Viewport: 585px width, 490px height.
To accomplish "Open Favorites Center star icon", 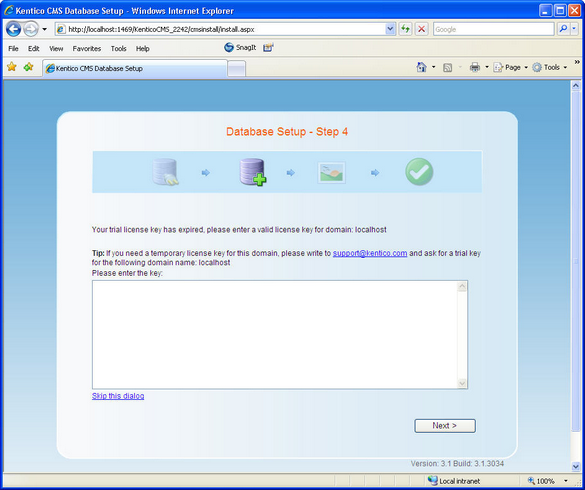I will (x=12, y=67).
